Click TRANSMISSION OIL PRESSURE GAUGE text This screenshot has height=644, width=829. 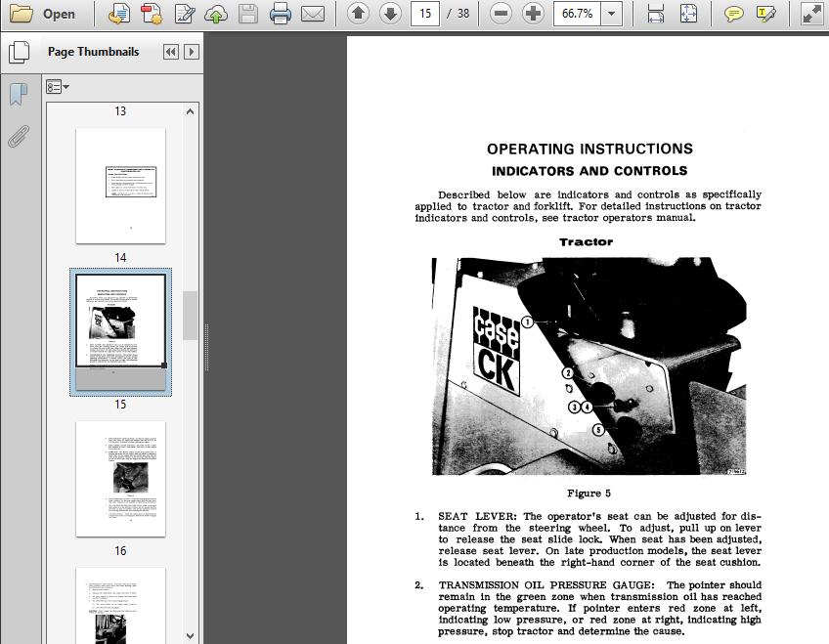pos(546,584)
